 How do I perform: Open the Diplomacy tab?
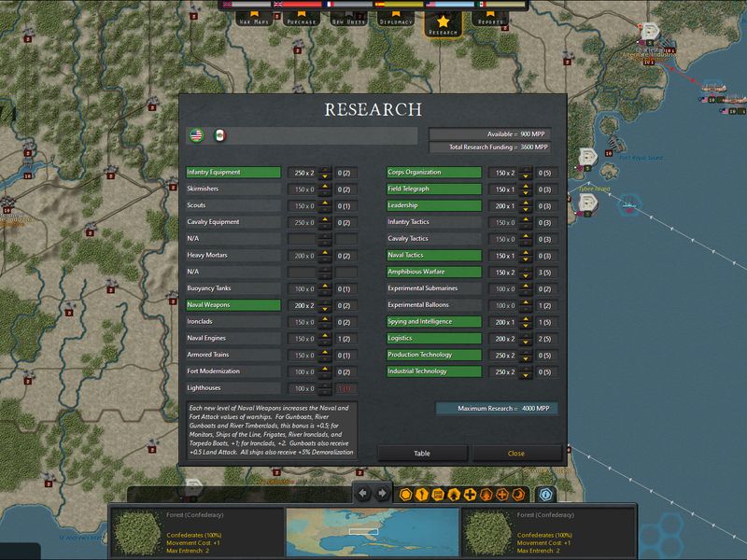click(x=395, y=19)
